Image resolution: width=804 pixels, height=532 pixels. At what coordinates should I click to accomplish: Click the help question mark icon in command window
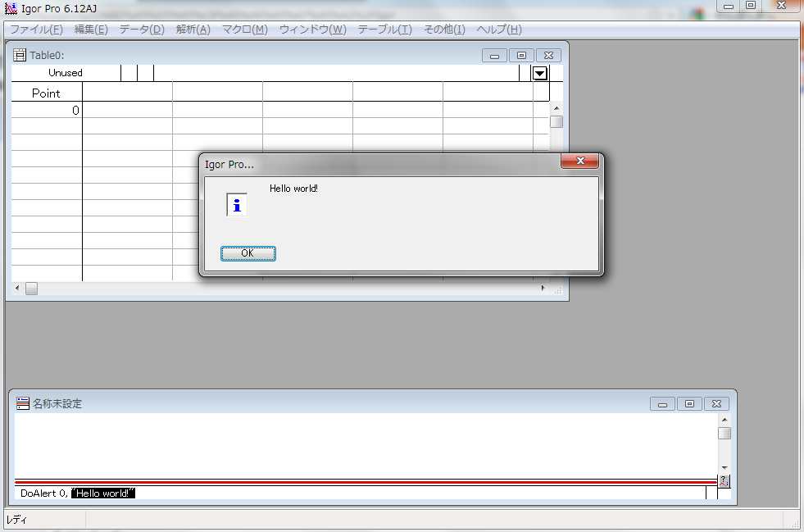pos(724,481)
